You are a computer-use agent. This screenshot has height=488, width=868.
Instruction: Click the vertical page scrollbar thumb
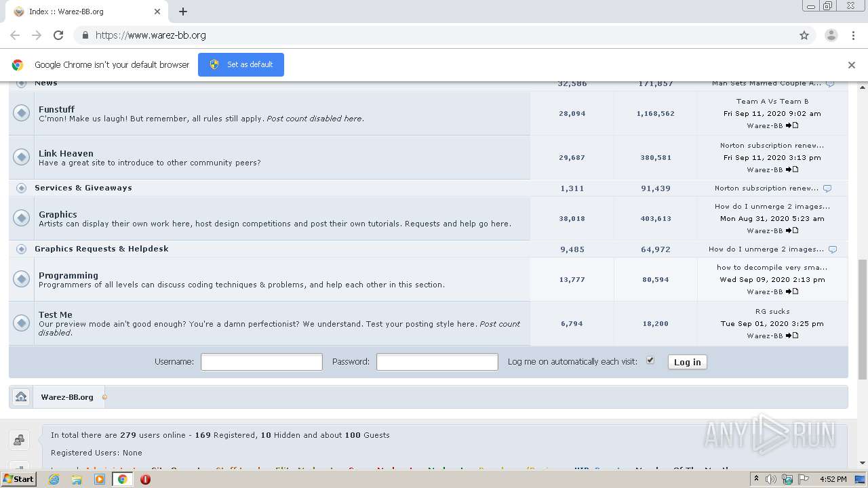tap(863, 319)
